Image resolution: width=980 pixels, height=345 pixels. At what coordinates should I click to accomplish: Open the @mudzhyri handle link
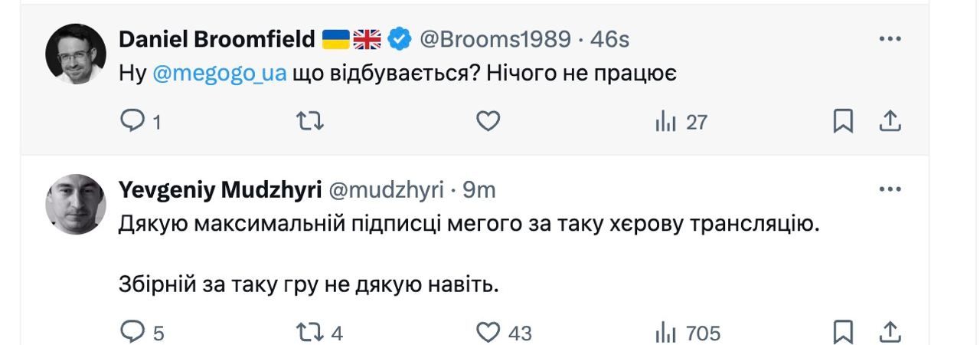tap(387, 189)
